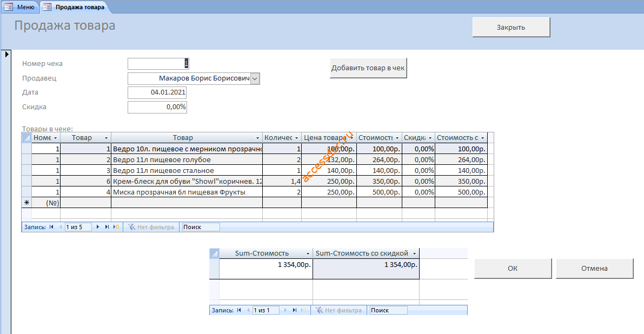This screenshot has height=334, width=644.
Task: Click the form's black arrow record selector
Action: 6,54
